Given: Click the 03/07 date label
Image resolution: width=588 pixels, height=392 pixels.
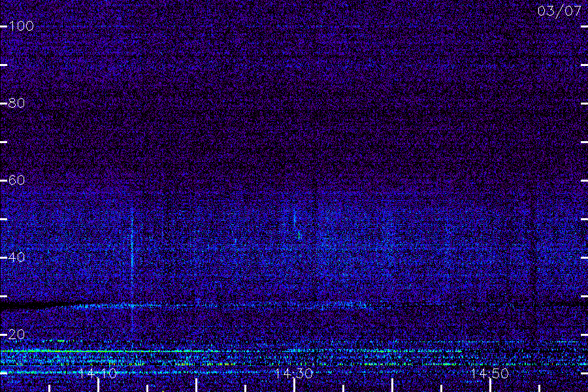Looking at the screenshot, I should coord(559,11).
